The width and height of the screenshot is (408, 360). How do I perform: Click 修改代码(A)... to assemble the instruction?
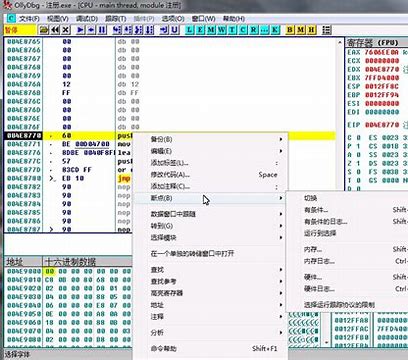[x=170, y=175]
